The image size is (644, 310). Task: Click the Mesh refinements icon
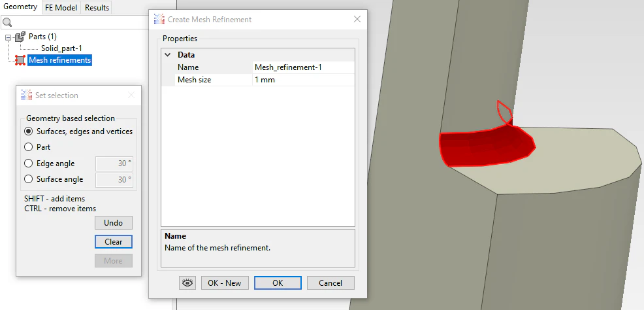pyautogui.click(x=20, y=60)
